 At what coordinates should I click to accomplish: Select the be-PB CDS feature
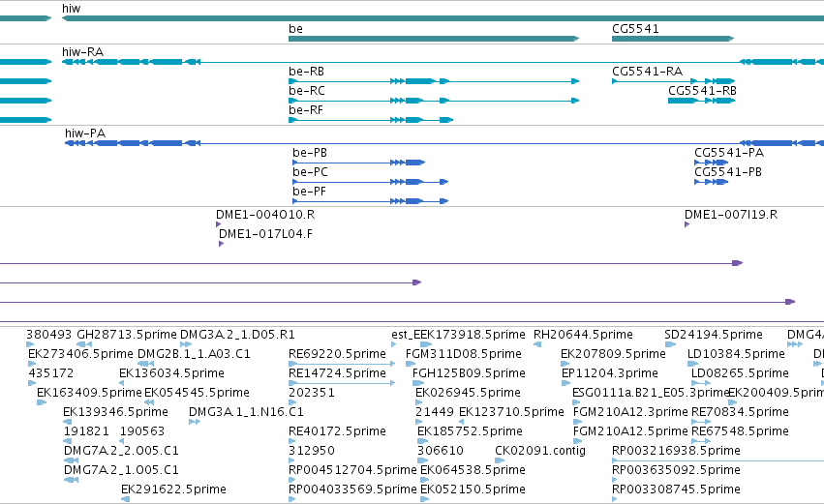pyautogui.click(x=358, y=163)
